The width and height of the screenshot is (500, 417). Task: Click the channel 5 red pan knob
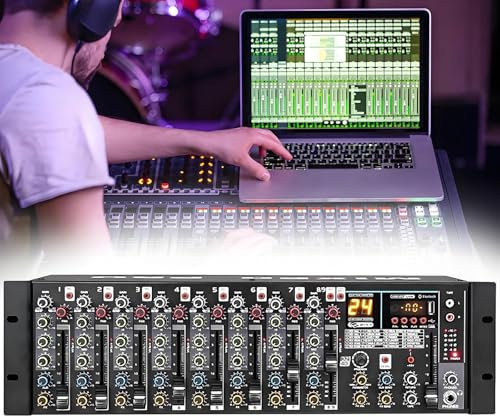tap(217, 313)
